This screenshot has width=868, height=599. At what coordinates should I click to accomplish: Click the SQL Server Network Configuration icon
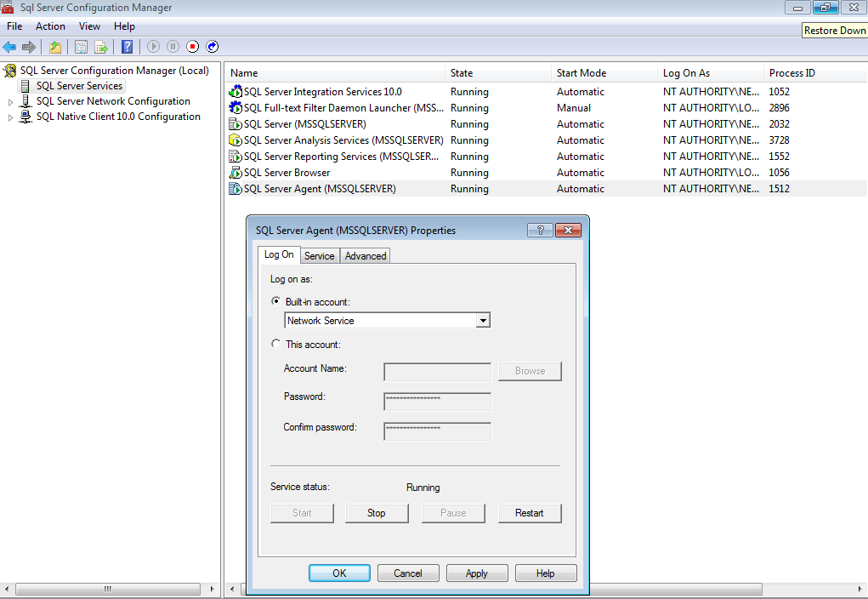[x=25, y=101]
